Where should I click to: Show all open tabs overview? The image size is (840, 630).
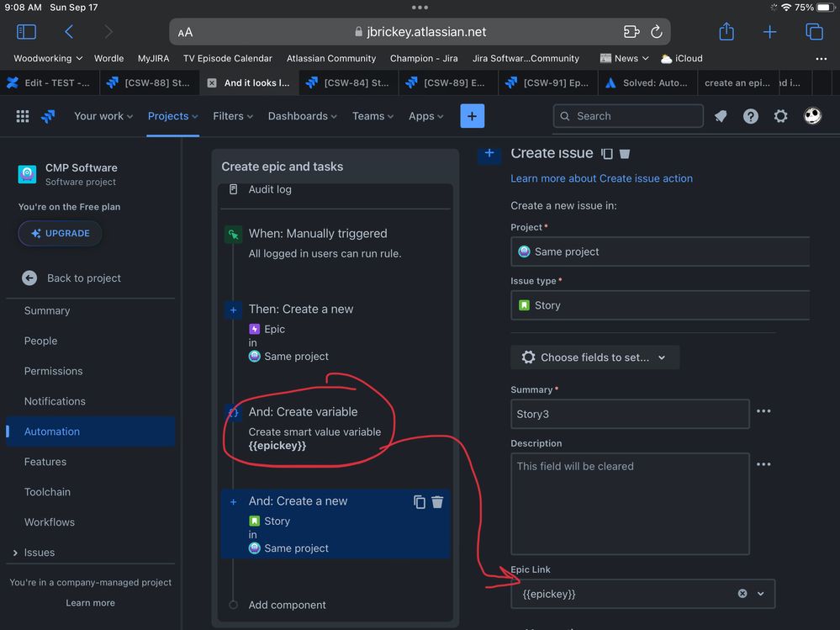[x=814, y=32]
